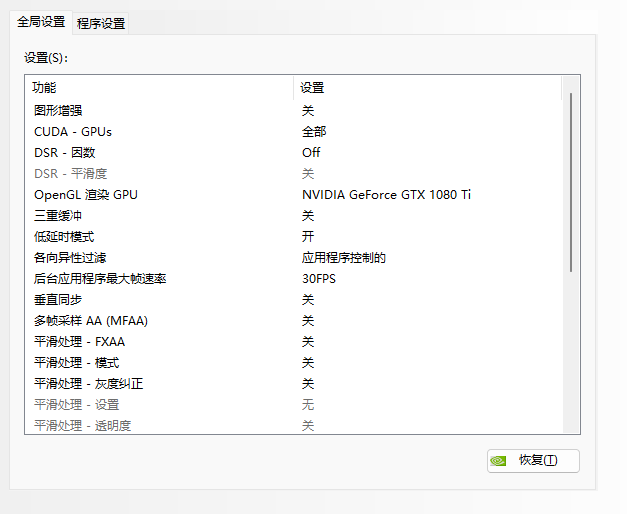The width and height of the screenshot is (627, 514).
Task: Change the 低延时模式 value 开
Action: pos(308,236)
